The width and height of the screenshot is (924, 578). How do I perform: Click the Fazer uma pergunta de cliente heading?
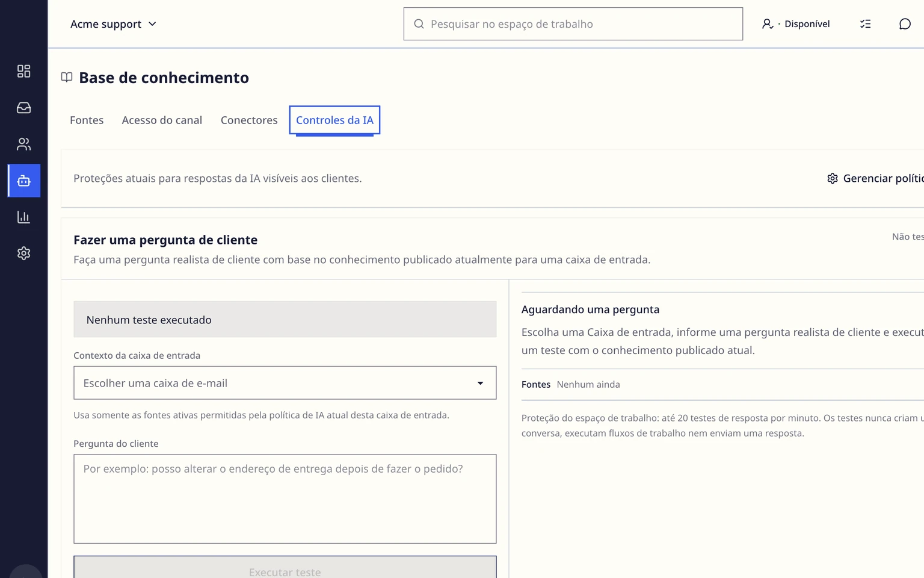point(165,240)
